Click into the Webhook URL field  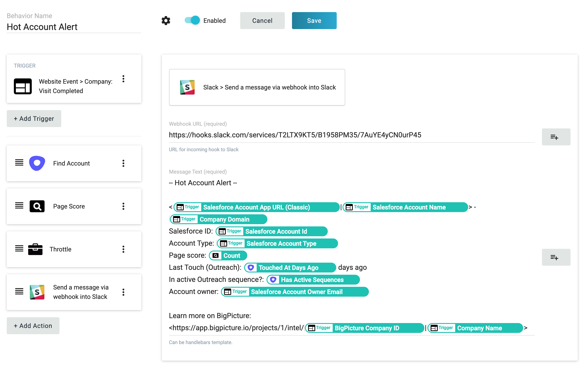[x=352, y=135]
